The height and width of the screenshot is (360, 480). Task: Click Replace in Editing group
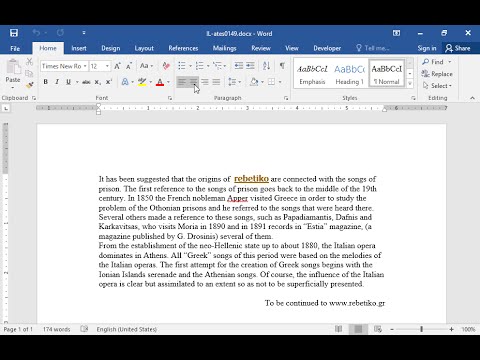coord(437,74)
